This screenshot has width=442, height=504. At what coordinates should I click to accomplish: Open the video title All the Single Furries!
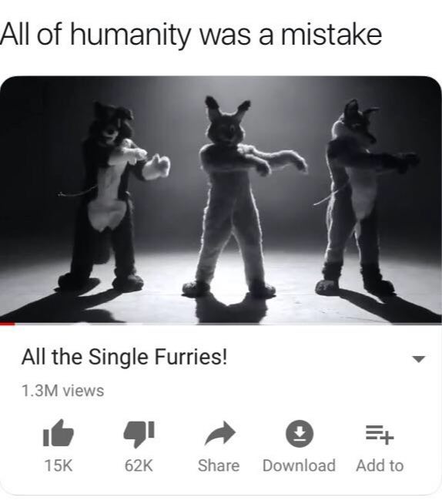pyautogui.click(x=125, y=357)
